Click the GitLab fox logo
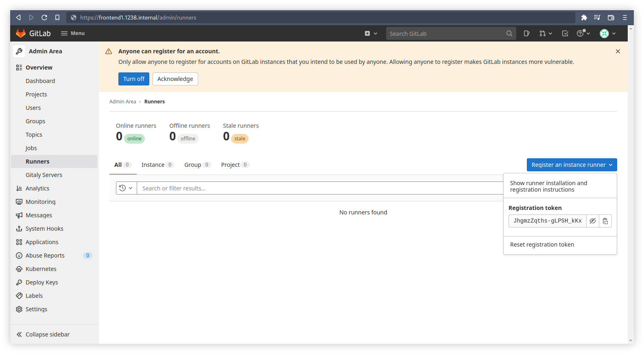 [x=21, y=33]
